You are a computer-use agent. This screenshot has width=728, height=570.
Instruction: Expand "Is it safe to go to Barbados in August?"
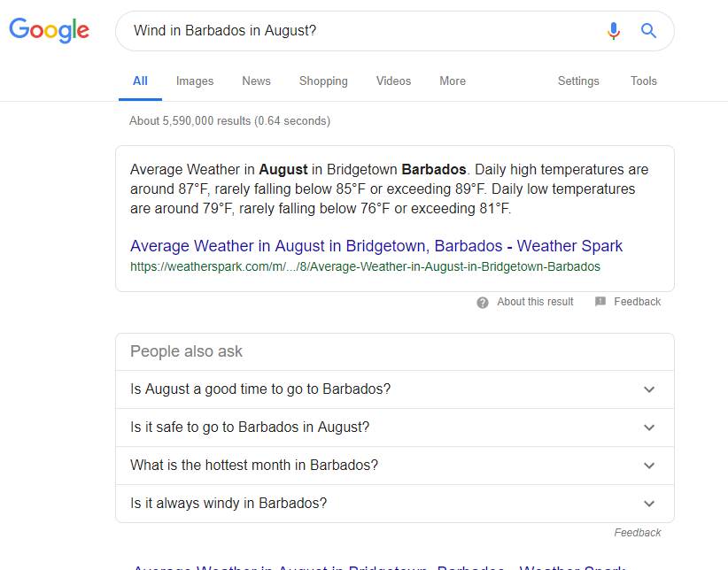click(x=648, y=427)
